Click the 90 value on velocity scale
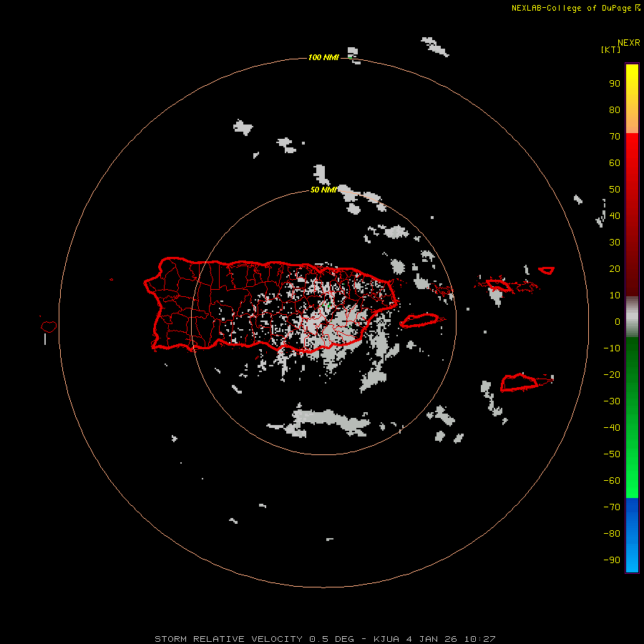This screenshot has height=644, width=644. click(x=615, y=84)
